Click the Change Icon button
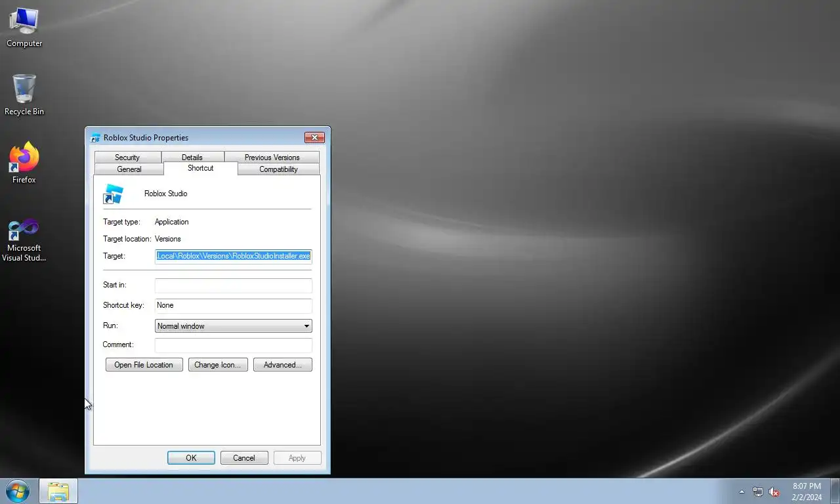This screenshot has height=504, width=840. coord(218,365)
